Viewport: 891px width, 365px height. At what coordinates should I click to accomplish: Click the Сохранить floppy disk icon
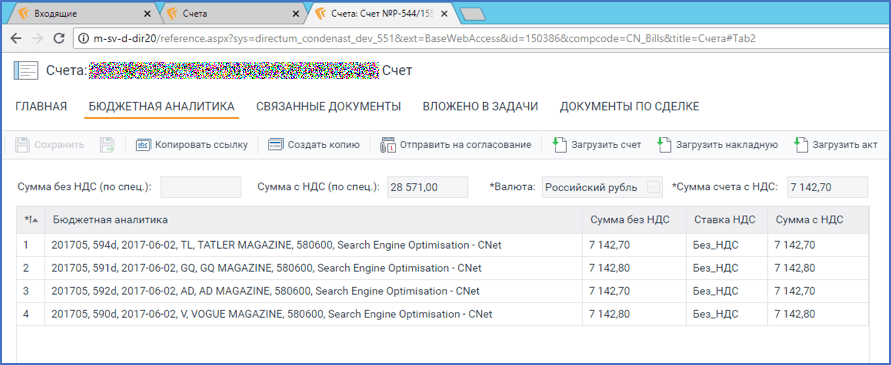(22, 145)
